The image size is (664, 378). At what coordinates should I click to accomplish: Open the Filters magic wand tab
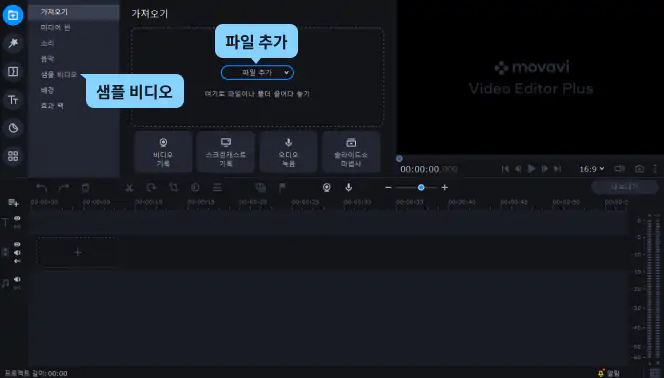(x=13, y=43)
